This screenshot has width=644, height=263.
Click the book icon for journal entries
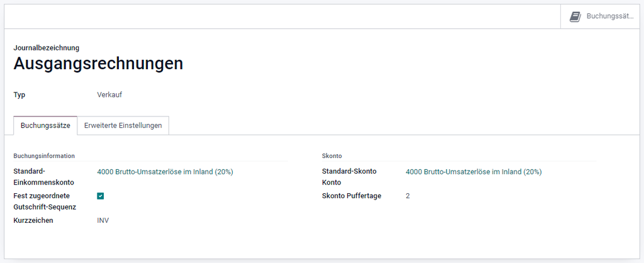tap(575, 17)
